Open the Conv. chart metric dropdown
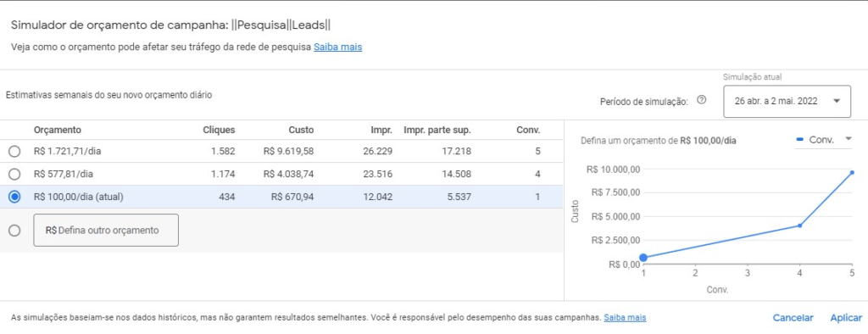Image resolution: width=868 pixels, height=334 pixels. point(824,140)
